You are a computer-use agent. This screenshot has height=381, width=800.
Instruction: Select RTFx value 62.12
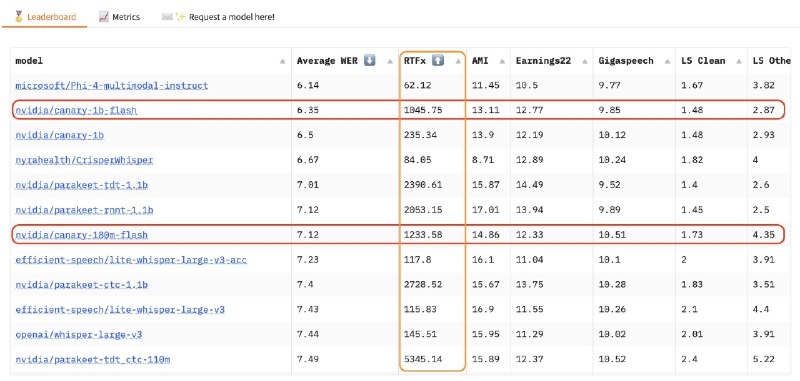pos(417,86)
